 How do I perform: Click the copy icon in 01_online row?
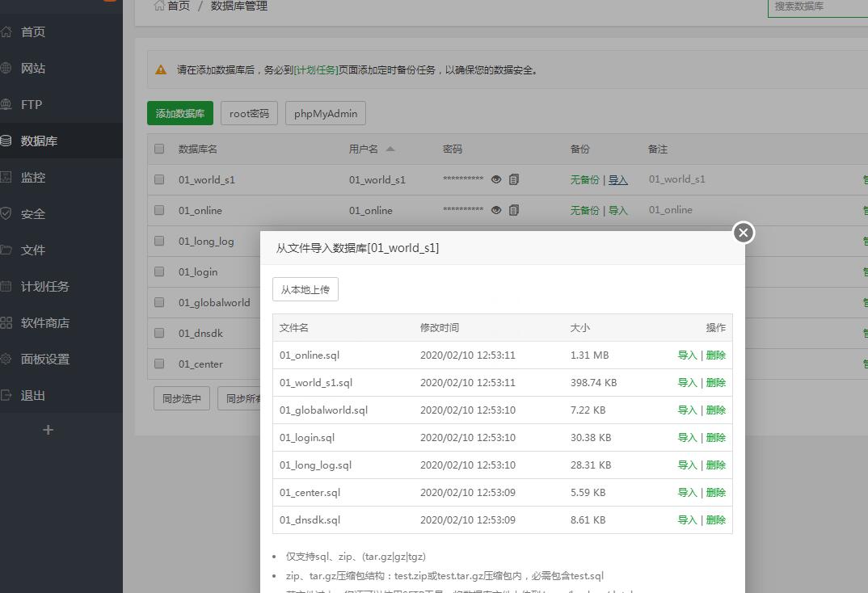pos(514,210)
